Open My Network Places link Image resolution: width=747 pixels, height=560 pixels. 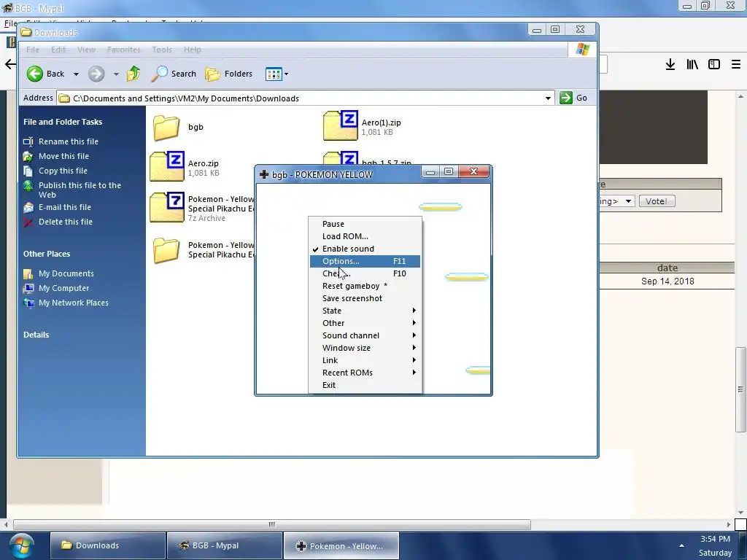(x=74, y=303)
